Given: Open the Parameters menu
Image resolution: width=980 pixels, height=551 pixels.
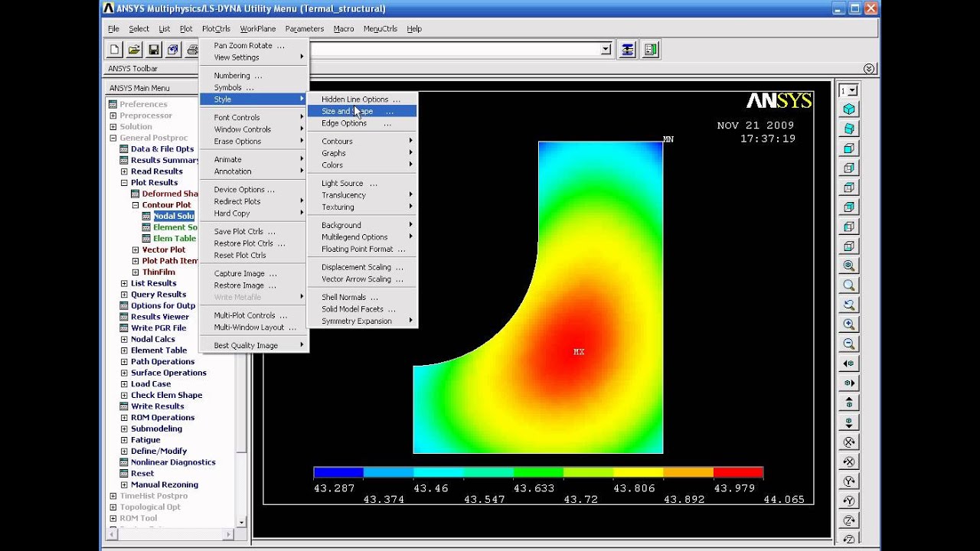Looking at the screenshot, I should pos(304,29).
